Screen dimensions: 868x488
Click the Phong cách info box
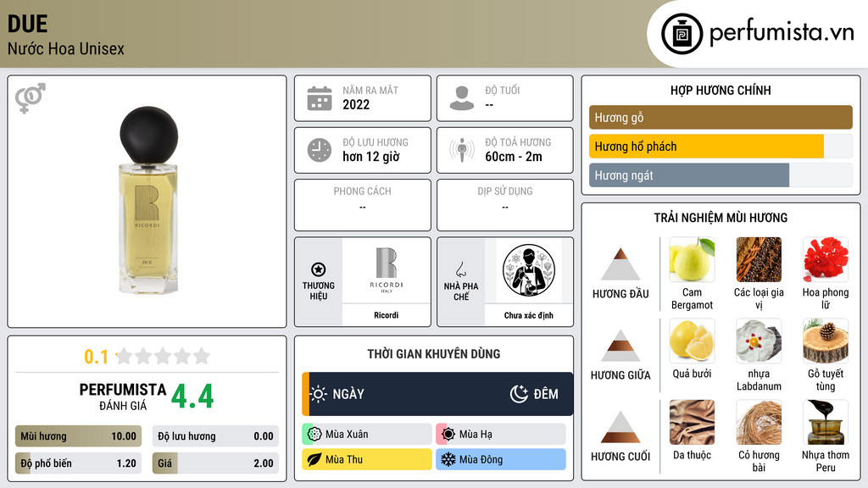363,205
